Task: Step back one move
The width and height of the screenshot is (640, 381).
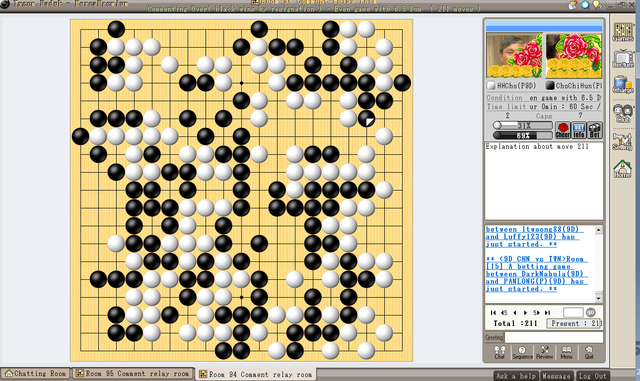Action: pyautogui.click(x=515, y=313)
